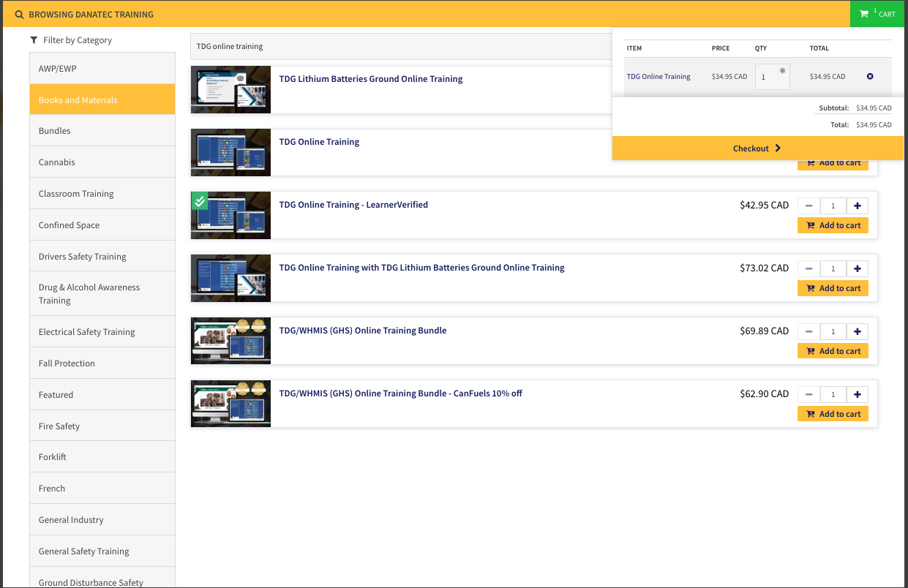Select Drivers Safety Training category
The height and width of the screenshot is (588, 908).
(102, 256)
